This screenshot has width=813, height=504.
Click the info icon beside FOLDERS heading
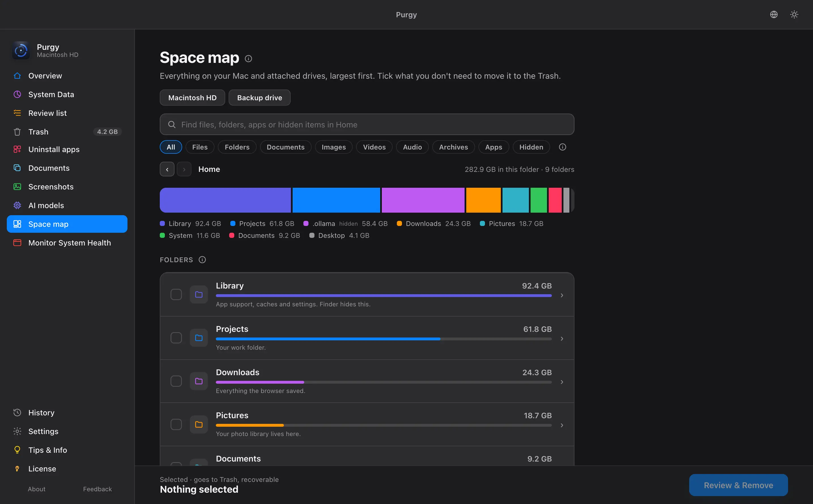pyautogui.click(x=202, y=260)
